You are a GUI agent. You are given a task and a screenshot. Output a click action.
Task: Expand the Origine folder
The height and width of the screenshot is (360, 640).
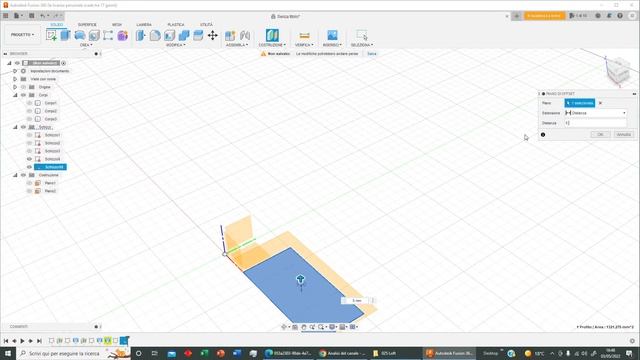16,87
